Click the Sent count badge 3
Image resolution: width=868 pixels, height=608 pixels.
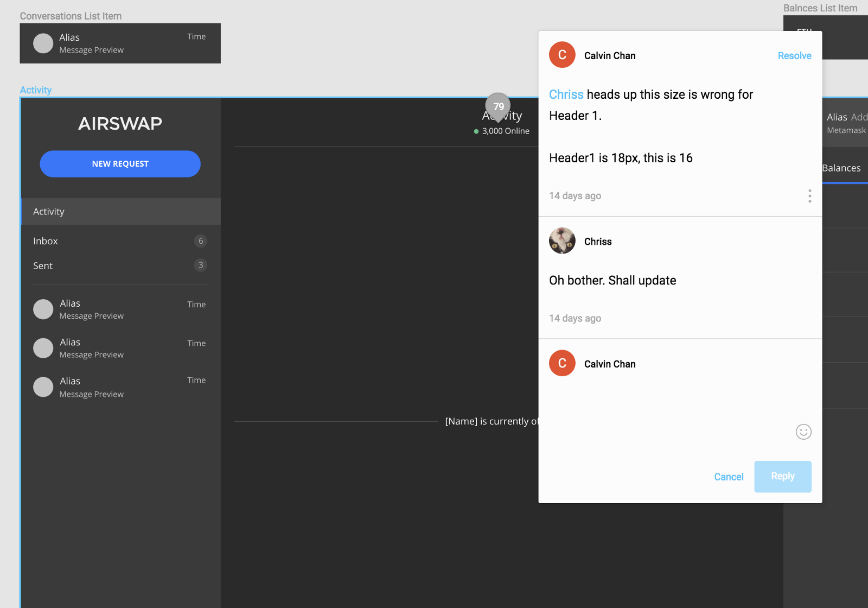(201, 265)
